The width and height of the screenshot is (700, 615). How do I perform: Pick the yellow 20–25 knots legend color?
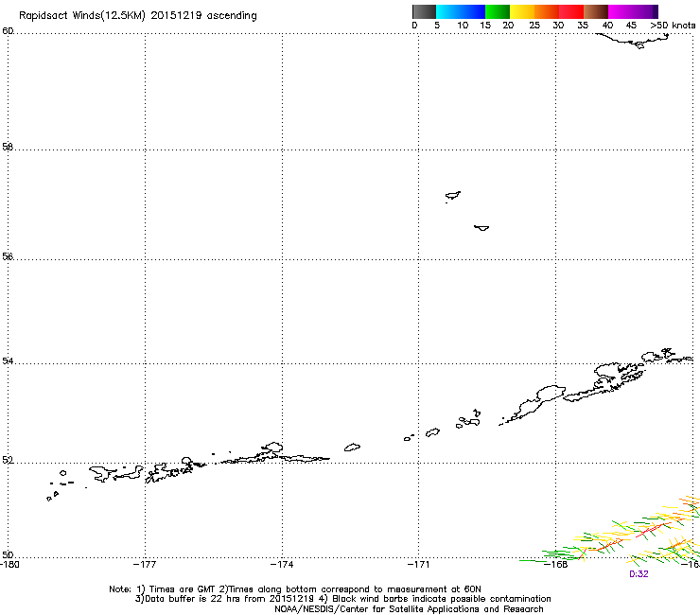pyautogui.click(x=522, y=11)
